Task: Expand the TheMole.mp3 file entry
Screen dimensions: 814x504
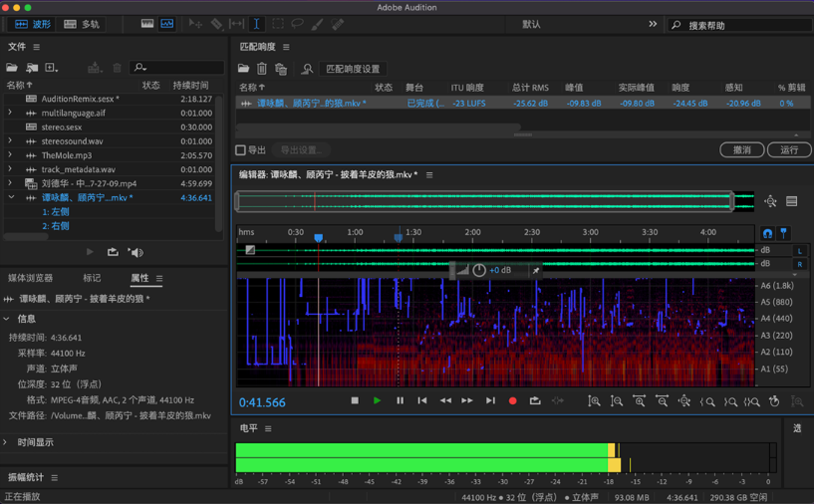Action: click(10, 154)
